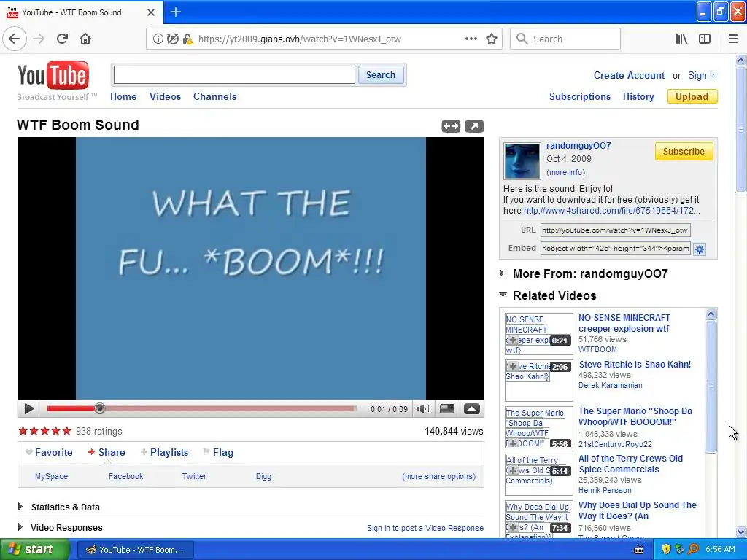Screen dimensions: 747x560
Task: Expand Video Responses section
Action: tap(20, 527)
